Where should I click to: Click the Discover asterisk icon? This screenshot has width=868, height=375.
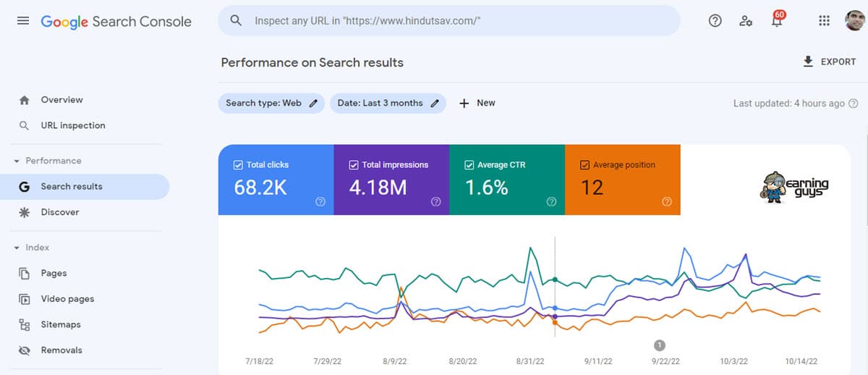25,212
